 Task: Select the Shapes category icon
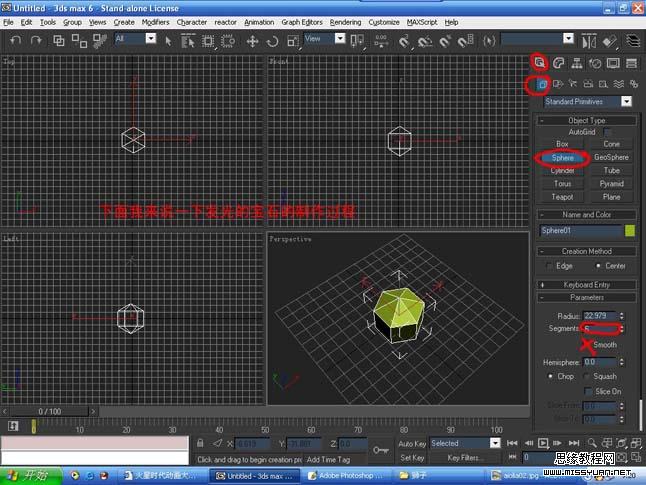click(558, 84)
